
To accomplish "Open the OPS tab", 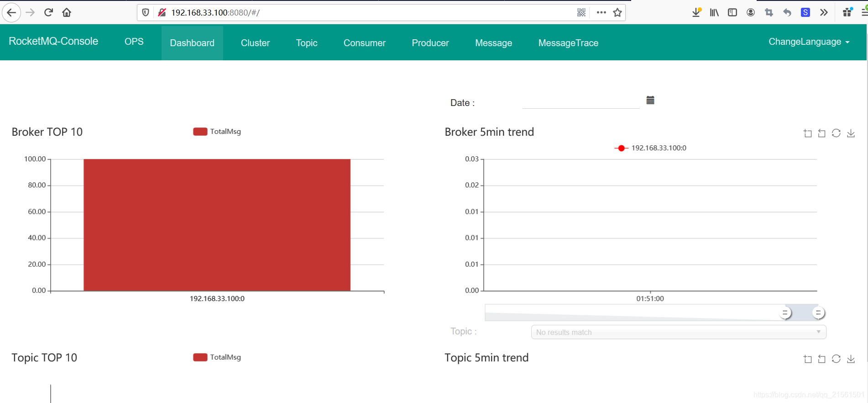I will tap(134, 42).
